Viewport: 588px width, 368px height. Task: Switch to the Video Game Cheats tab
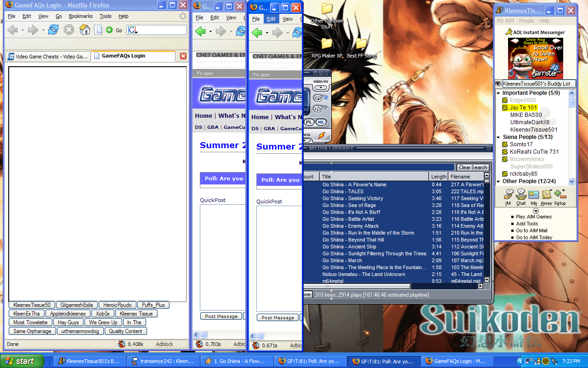click(48, 57)
